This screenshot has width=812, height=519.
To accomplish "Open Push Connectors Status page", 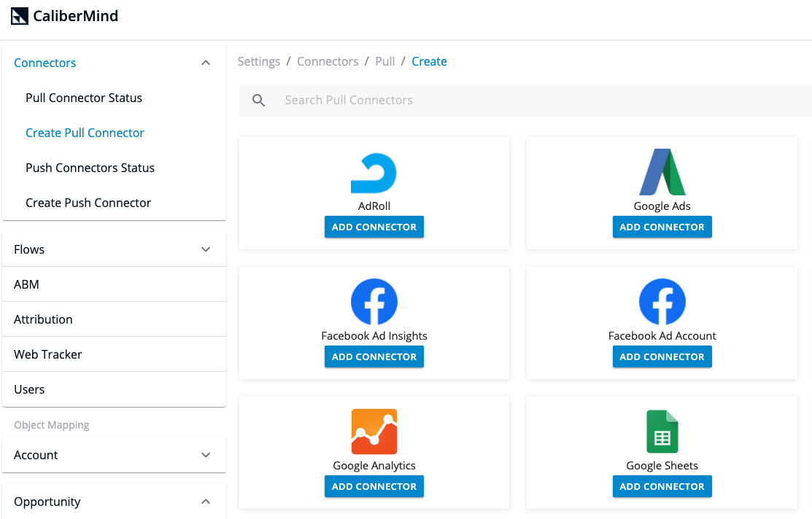I will (x=90, y=168).
